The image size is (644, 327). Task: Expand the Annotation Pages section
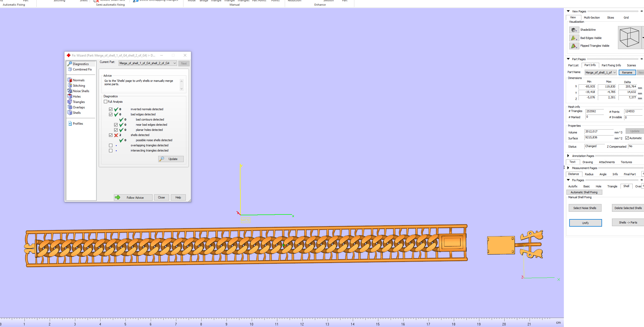pyautogui.click(x=568, y=156)
